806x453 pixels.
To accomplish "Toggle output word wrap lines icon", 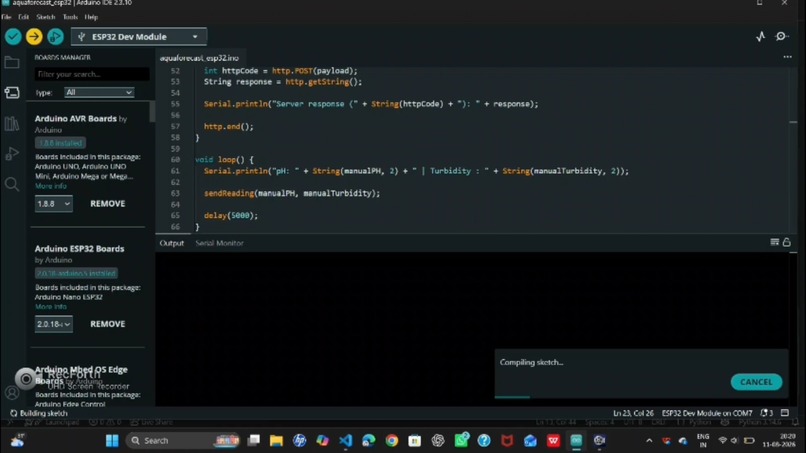I will coord(774,242).
